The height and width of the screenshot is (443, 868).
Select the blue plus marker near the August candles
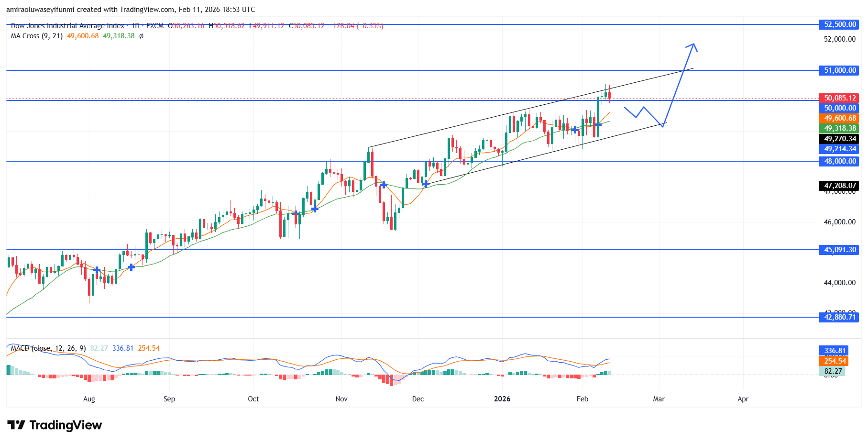click(x=97, y=270)
